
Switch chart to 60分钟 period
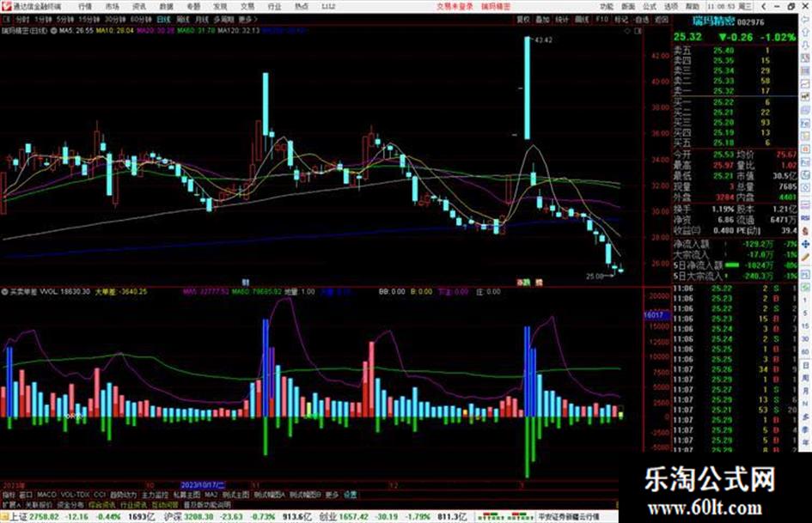pyautogui.click(x=141, y=19)
